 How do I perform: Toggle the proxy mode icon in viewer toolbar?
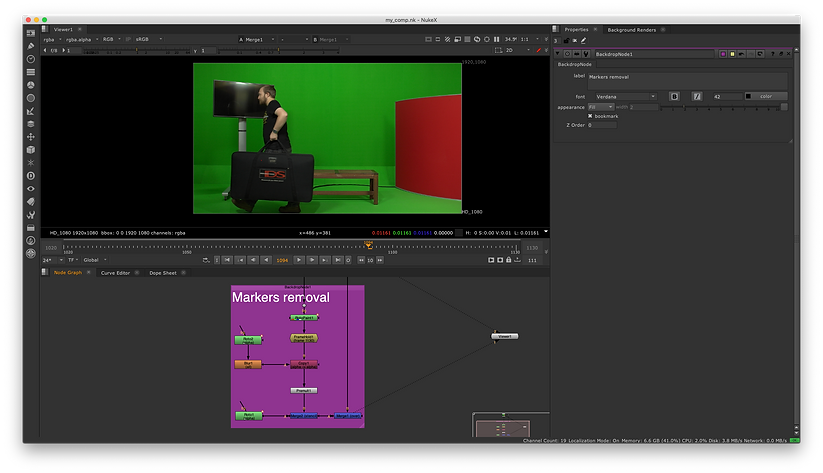[x=457, y=39]
